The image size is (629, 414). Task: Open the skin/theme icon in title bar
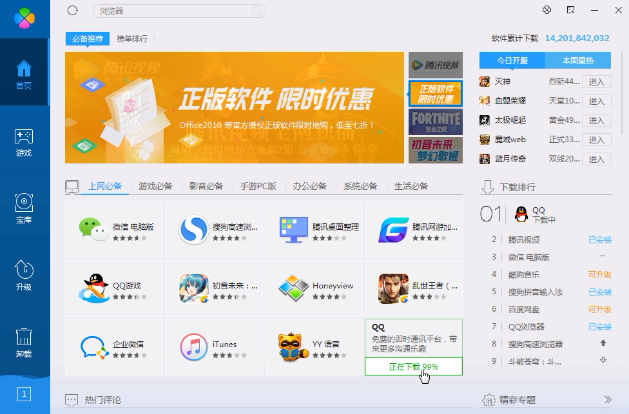tap(546, 10)
